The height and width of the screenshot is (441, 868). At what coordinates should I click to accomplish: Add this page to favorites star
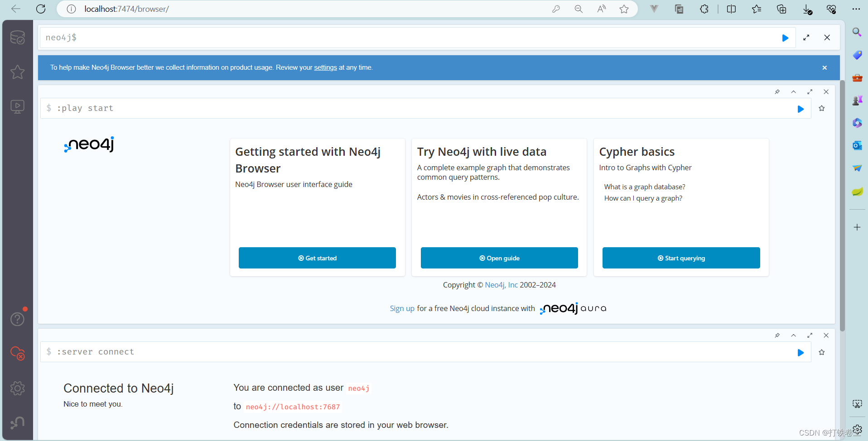tap(624, 9)
